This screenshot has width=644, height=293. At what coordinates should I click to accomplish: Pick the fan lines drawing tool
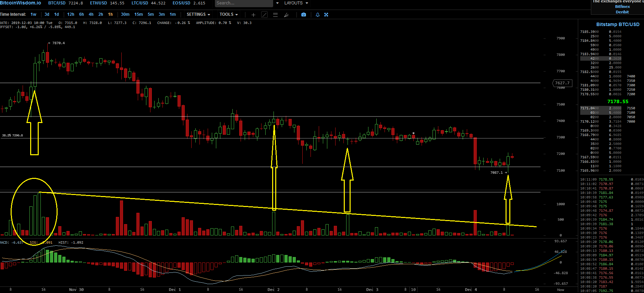pyautogui.click(x=287, y=15)
